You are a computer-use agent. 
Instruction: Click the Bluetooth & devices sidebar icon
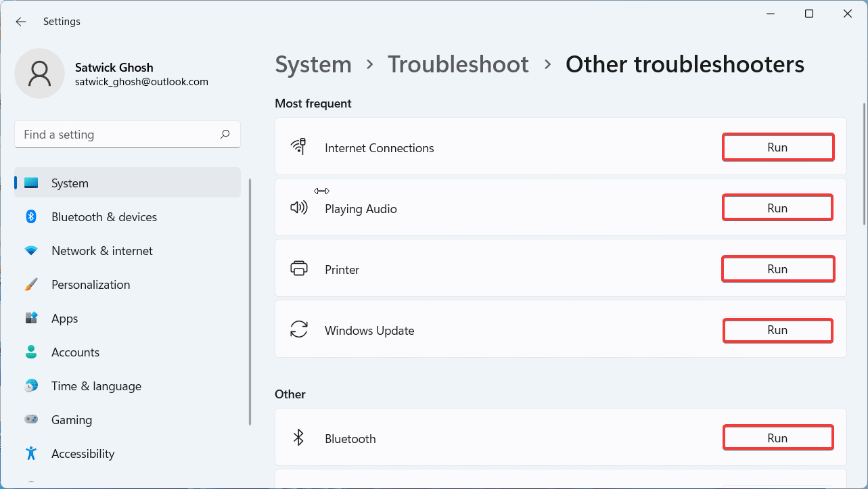[31, 217]
